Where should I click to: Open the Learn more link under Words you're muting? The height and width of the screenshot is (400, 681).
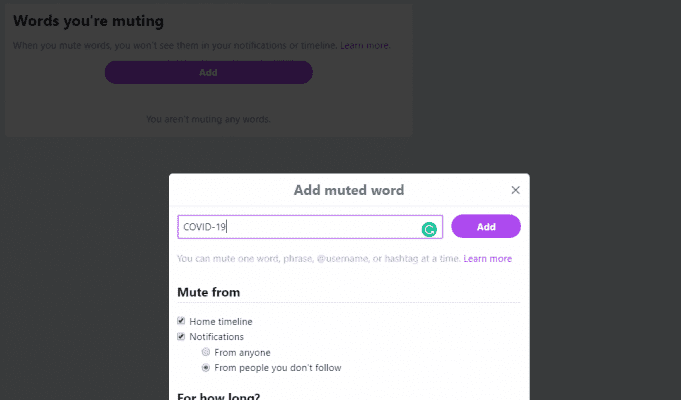point(364,46)
